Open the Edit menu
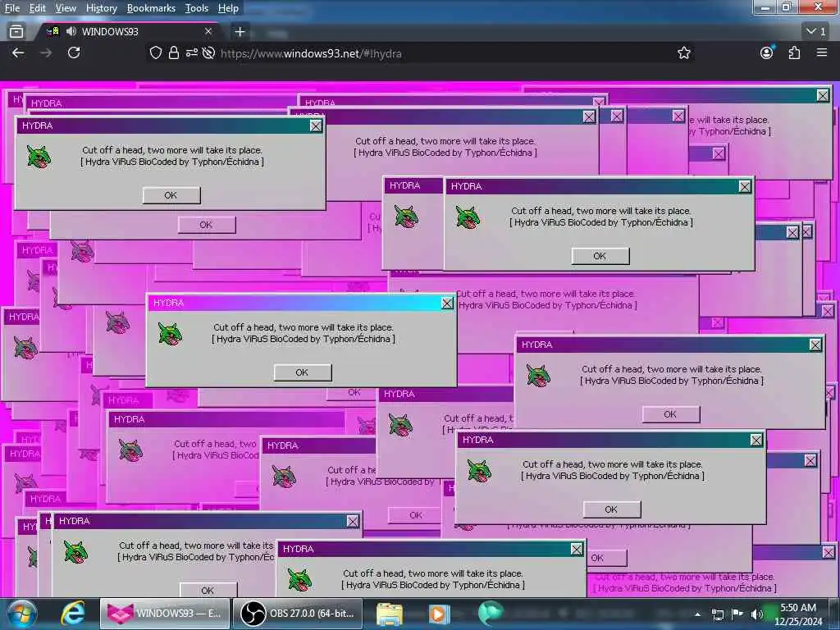 coord(38,8)
